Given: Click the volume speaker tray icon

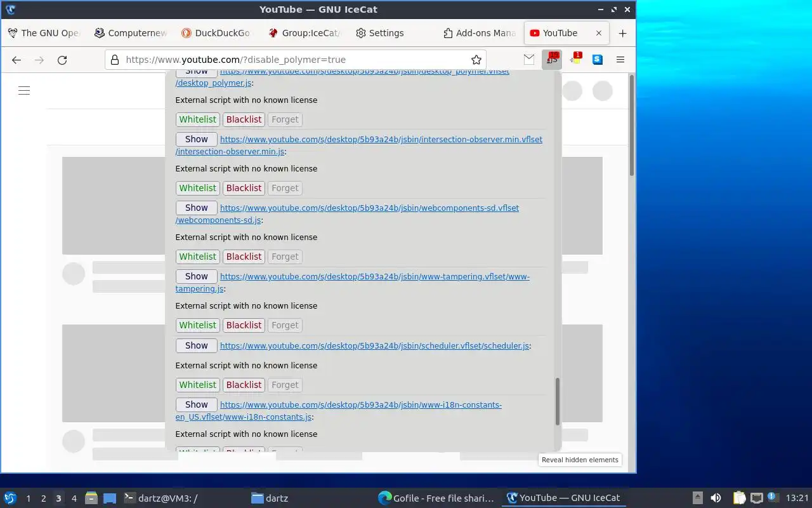Looking at the screenshot, I should pyautogui.click(x=716, y=498).
